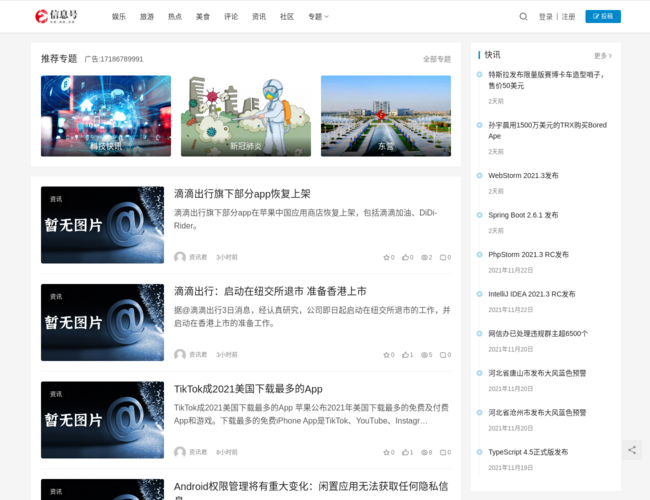Go to the 热点 section
The height and width of the screenshot is (500, 650).
pyautogui.click(x=175, y=17)
